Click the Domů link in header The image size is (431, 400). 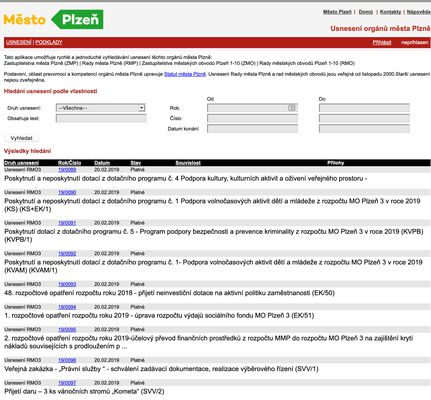click(366, 12)
